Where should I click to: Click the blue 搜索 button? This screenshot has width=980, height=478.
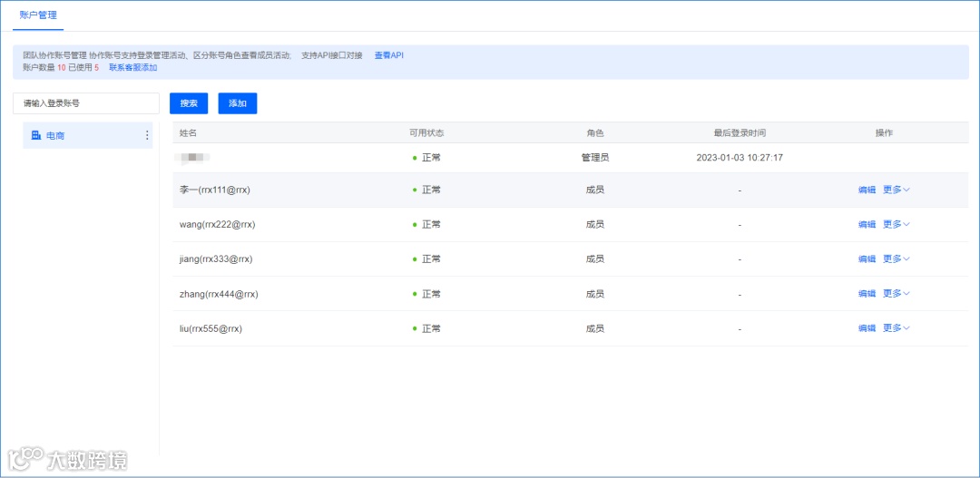(x=189, y=103)
